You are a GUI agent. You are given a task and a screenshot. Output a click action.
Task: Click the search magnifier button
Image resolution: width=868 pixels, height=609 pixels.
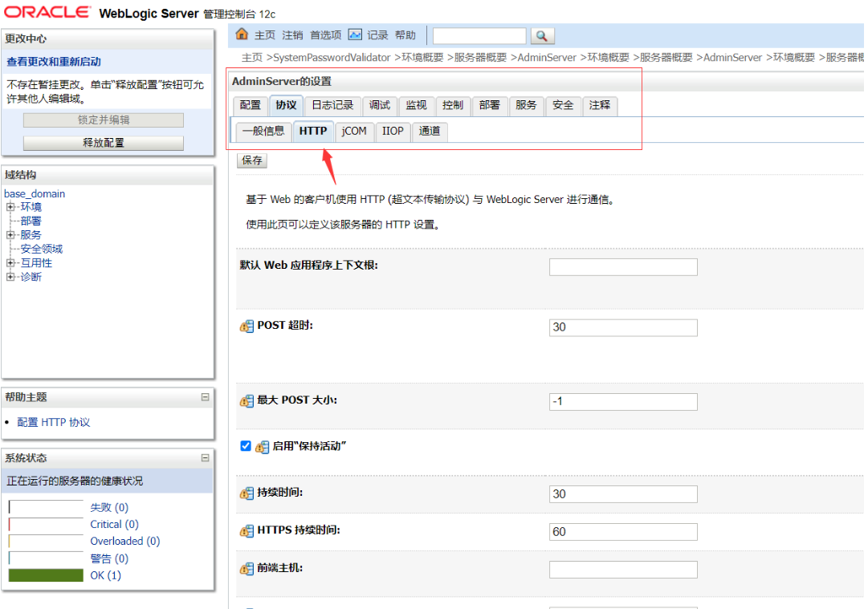pyautogui.click(x=542, y=36)
